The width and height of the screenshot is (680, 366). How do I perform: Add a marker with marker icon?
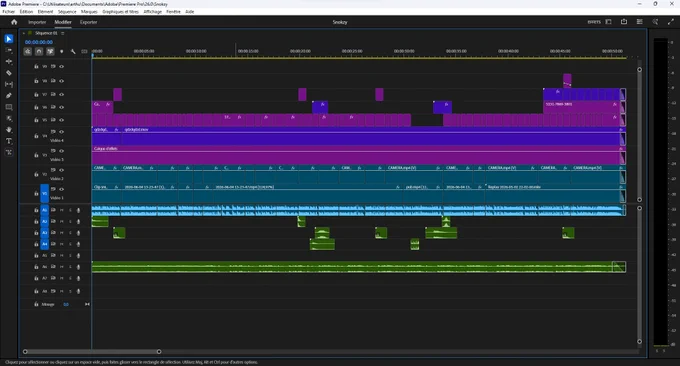(62, 51)
